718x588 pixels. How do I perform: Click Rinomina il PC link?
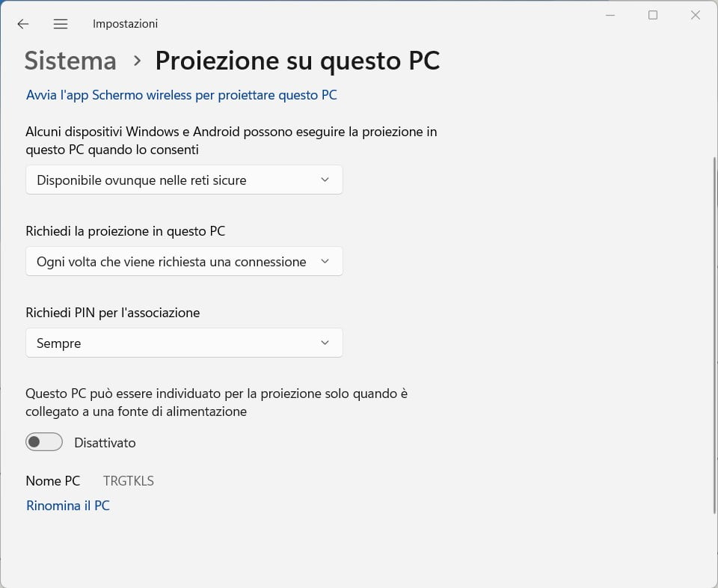(68, 506)
